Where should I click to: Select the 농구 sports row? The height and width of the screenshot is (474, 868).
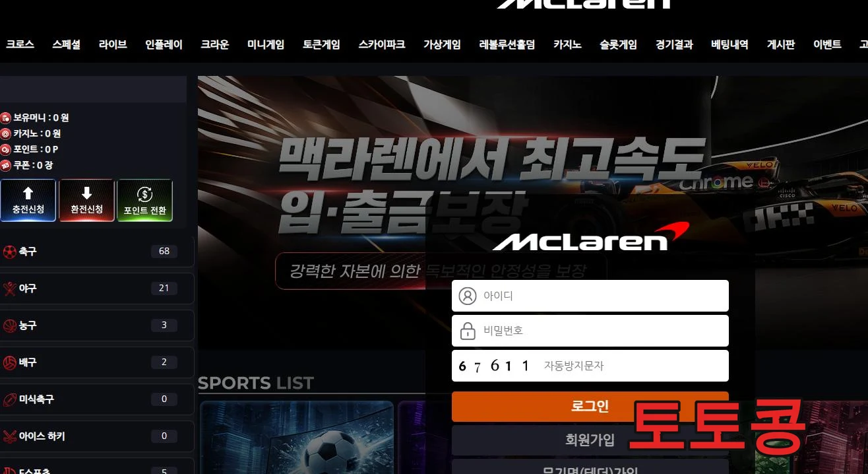tap(96, 325)
